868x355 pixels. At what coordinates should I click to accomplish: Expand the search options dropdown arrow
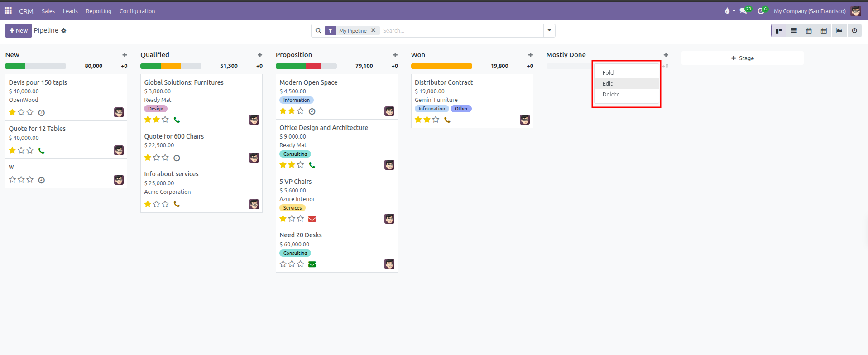tap(549, 31)
